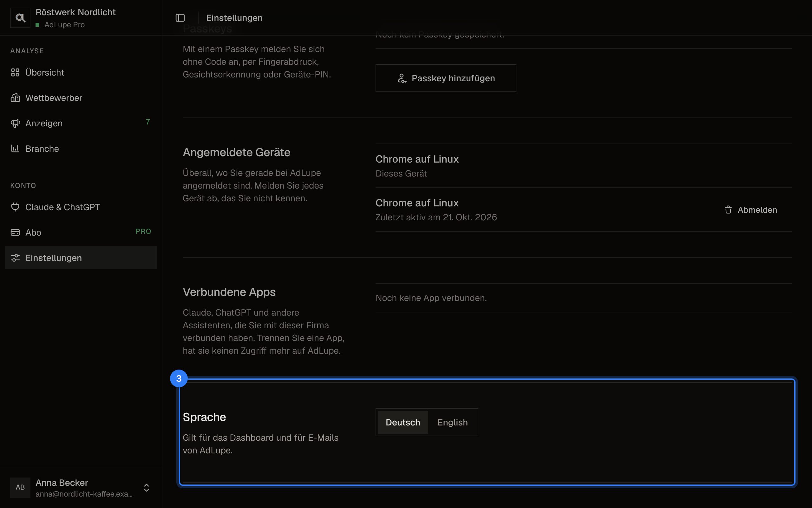Open the Abo subscription page

(x=81, y=232)
